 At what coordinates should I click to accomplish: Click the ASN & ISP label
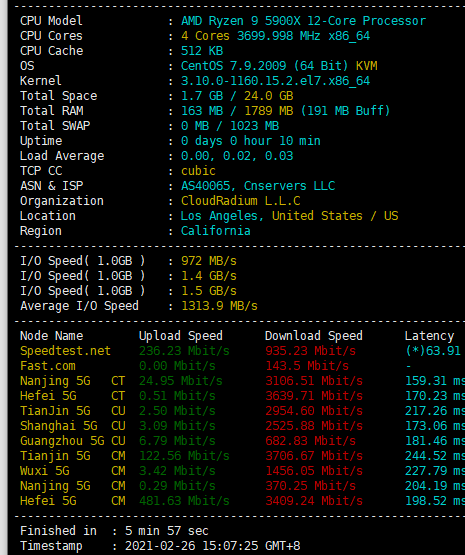(52, 186)
